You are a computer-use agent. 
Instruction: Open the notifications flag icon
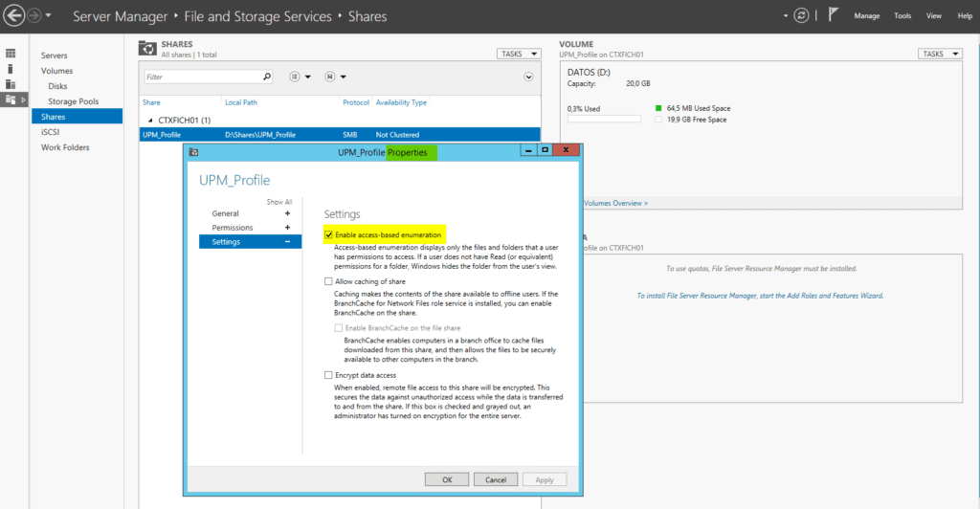coord(834,14)
